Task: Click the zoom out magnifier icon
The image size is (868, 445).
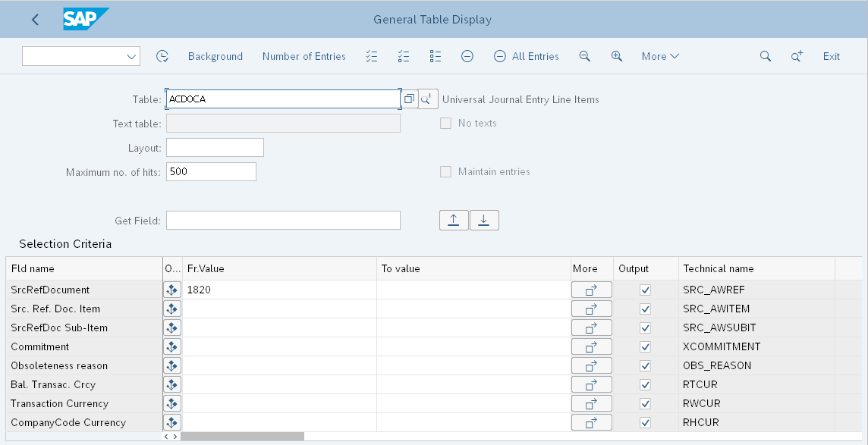Action: pyautogui.click(x=584, y=55)
